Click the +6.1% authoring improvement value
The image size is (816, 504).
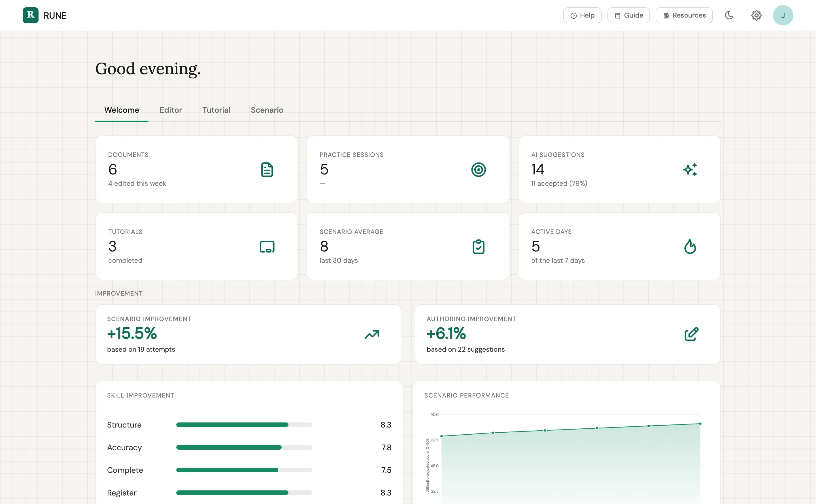pos(446,333)
